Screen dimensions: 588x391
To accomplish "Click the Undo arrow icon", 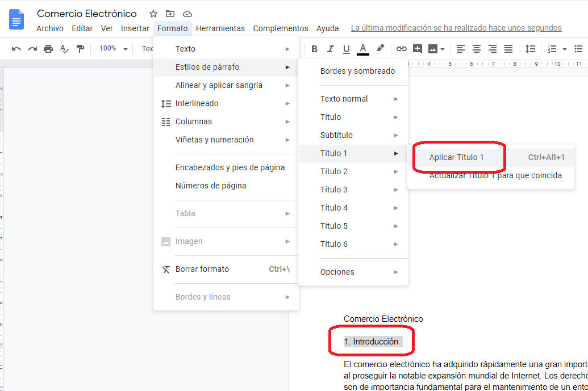I will click(16, 49).
